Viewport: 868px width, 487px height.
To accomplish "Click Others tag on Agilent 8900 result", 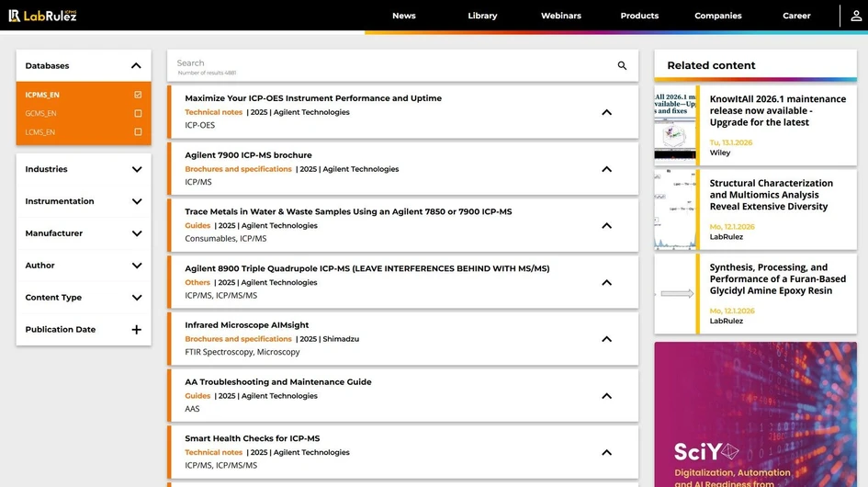I will point(197,283).
